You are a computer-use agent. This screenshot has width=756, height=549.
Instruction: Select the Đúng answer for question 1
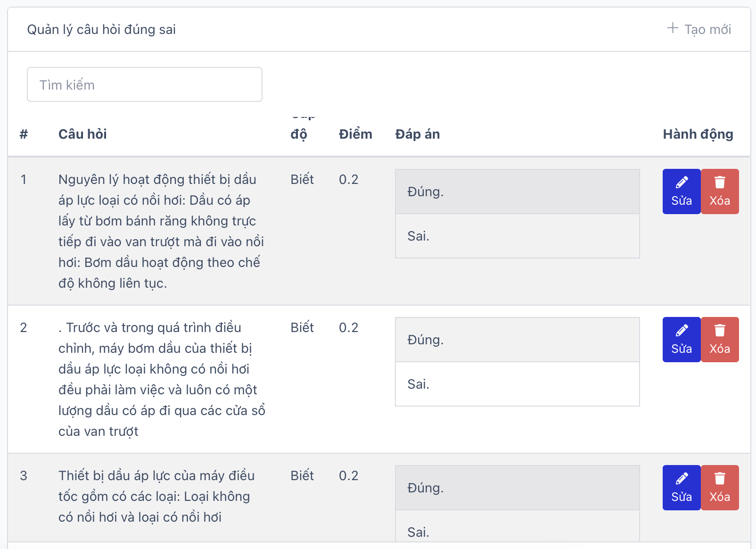[517, 192]
